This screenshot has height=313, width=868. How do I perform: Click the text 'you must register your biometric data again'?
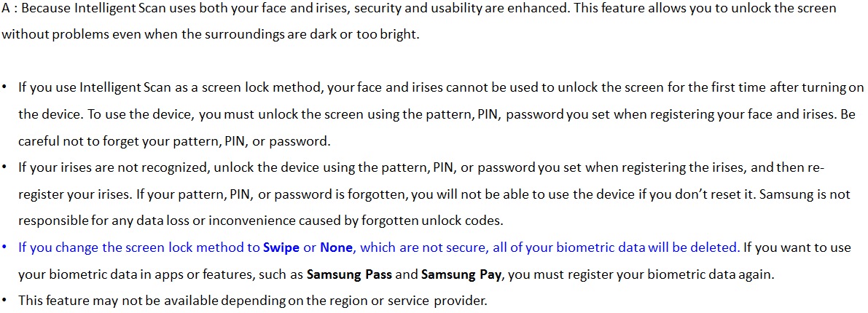(x=640, y=274)
